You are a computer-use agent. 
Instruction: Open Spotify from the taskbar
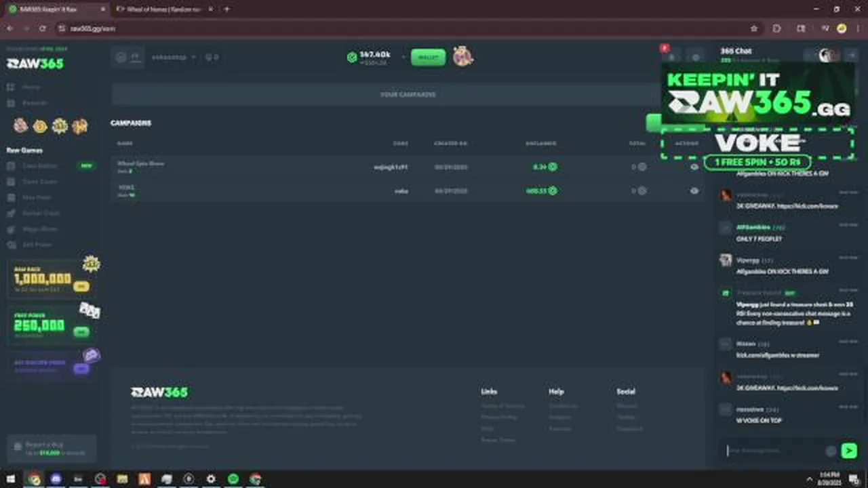click(x=233, y=479)
